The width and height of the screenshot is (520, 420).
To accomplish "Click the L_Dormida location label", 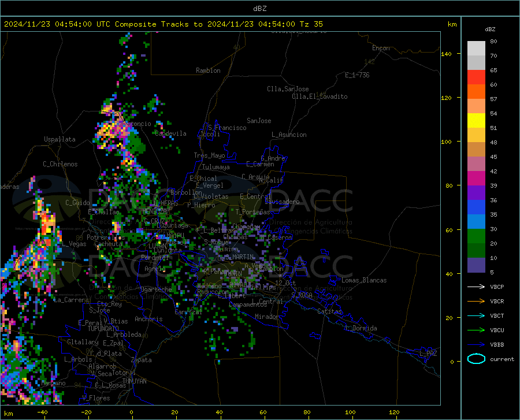I will pos(361,328).
